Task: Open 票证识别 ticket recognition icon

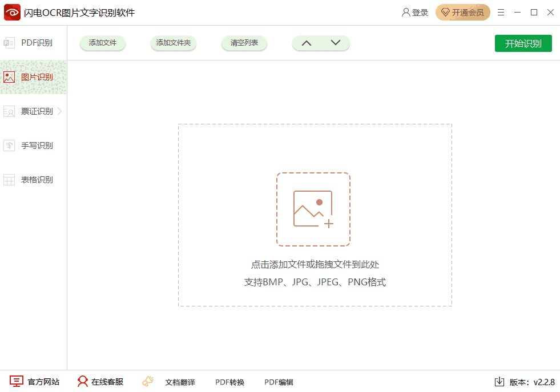Action: tap(9, 111)
